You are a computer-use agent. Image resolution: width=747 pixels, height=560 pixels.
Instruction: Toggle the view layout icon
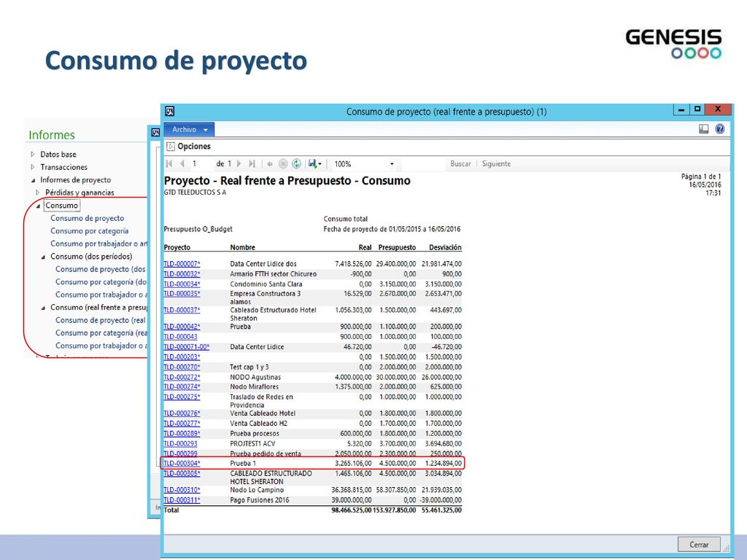pos(704,129)
